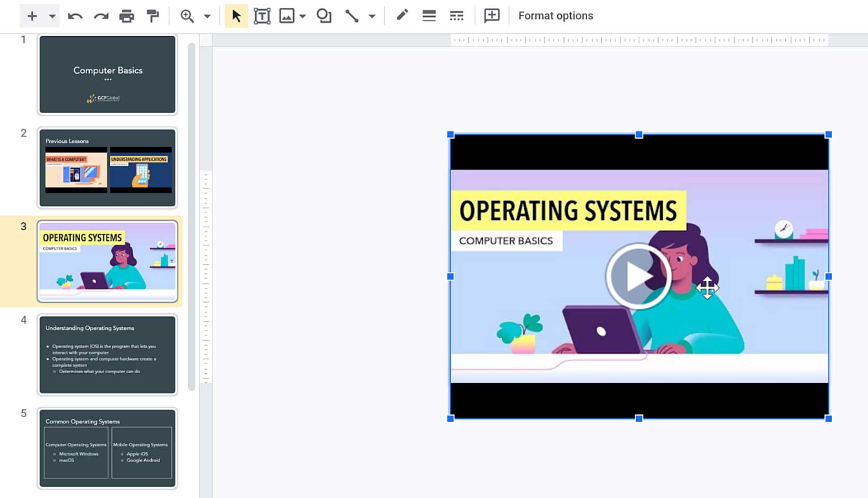
Task: Open Format options for the video
Action: click(555, 15)
